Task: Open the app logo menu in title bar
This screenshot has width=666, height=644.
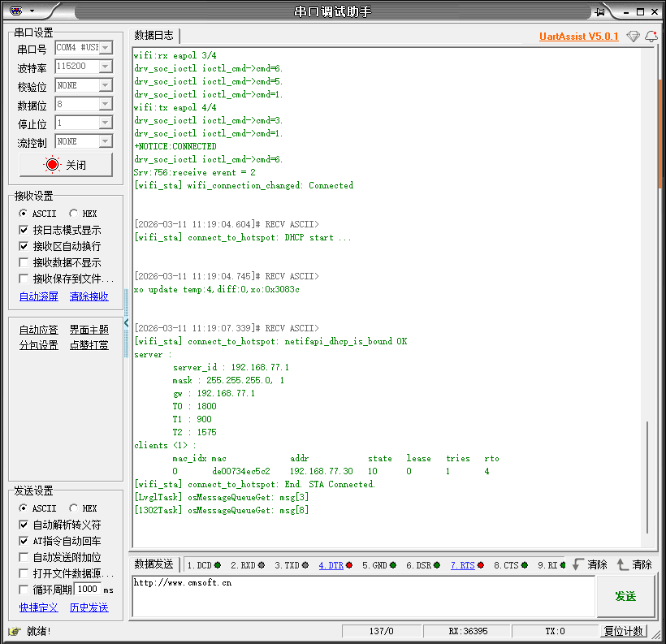Action: (15, 11)
